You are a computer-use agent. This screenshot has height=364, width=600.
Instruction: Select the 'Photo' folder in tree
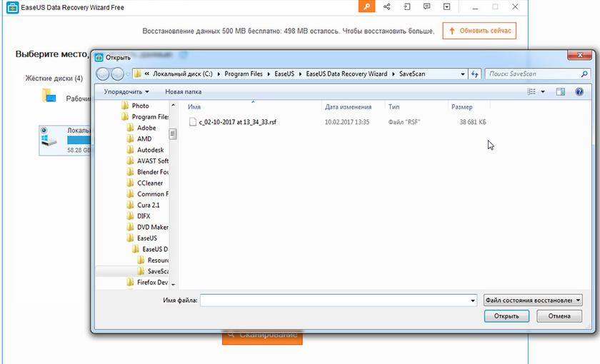(140, 106)
